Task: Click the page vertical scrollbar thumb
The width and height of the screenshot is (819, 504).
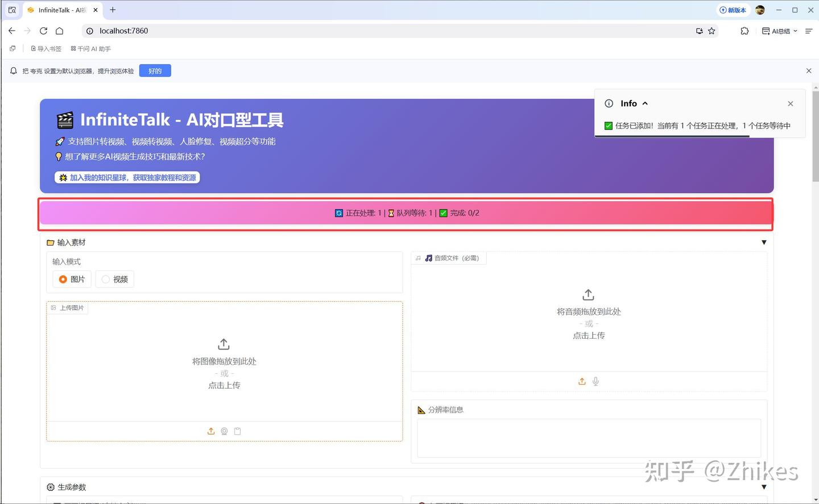Action: coord(815,136)
